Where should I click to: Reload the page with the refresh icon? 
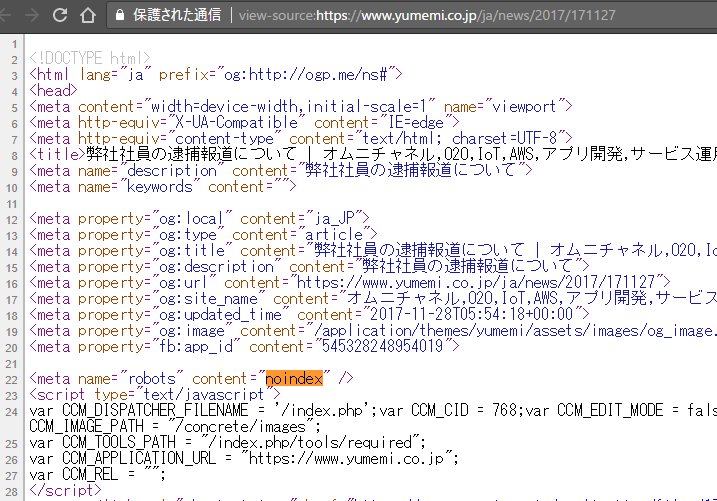point(59,15)
